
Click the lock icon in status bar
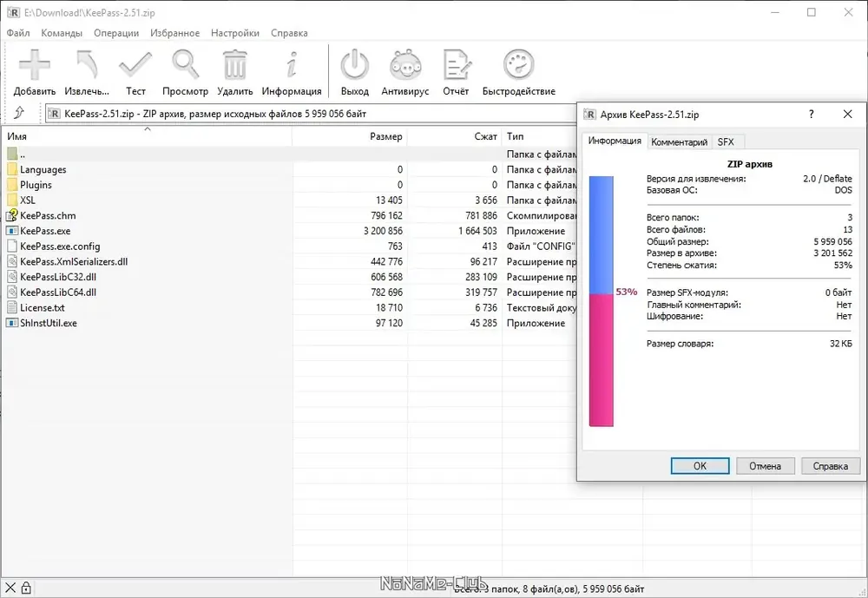pos(26,588)
